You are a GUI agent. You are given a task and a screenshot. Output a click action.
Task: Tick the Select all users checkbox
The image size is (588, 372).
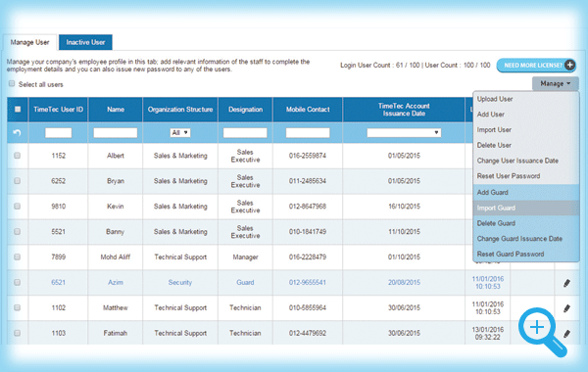coord(12,83)
